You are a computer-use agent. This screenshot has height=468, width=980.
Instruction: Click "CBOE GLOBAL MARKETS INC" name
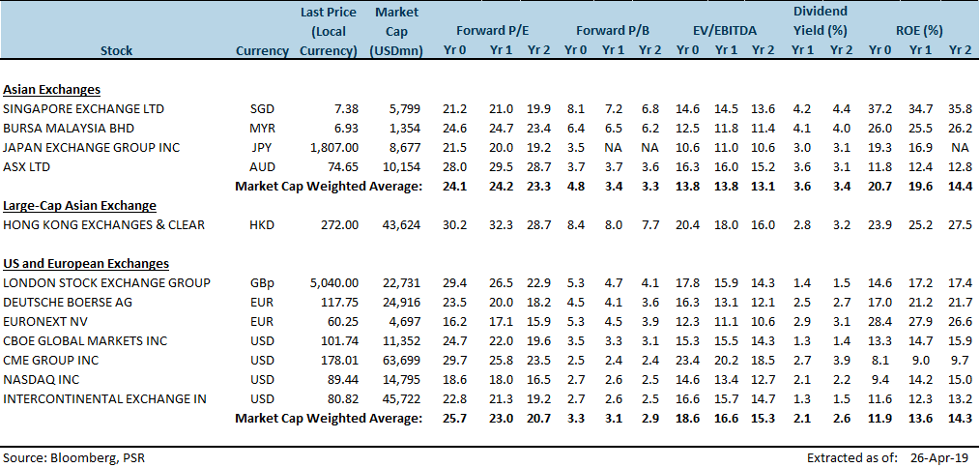(x=86, y=341)
